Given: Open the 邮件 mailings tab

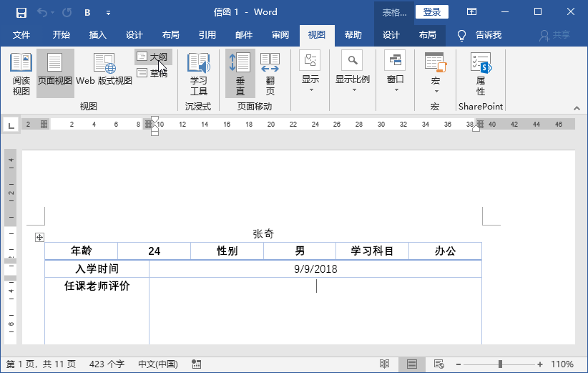Looking at the screenshot, I should click(244, 35).
